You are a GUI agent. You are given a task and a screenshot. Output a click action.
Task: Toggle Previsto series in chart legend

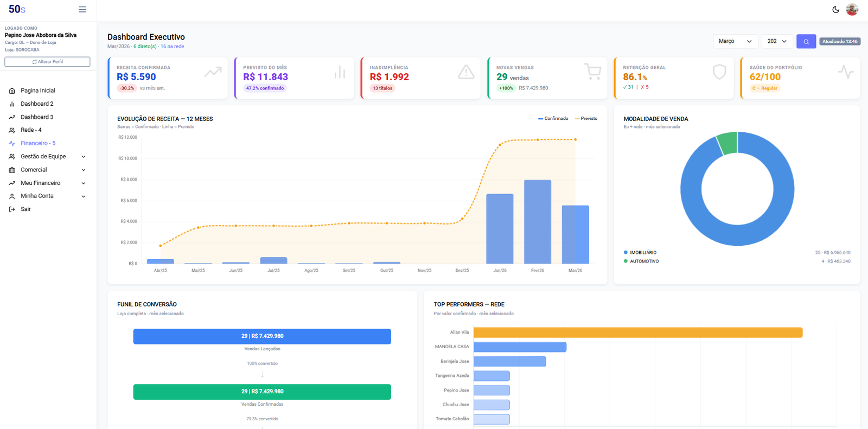(x=586, y=118)
